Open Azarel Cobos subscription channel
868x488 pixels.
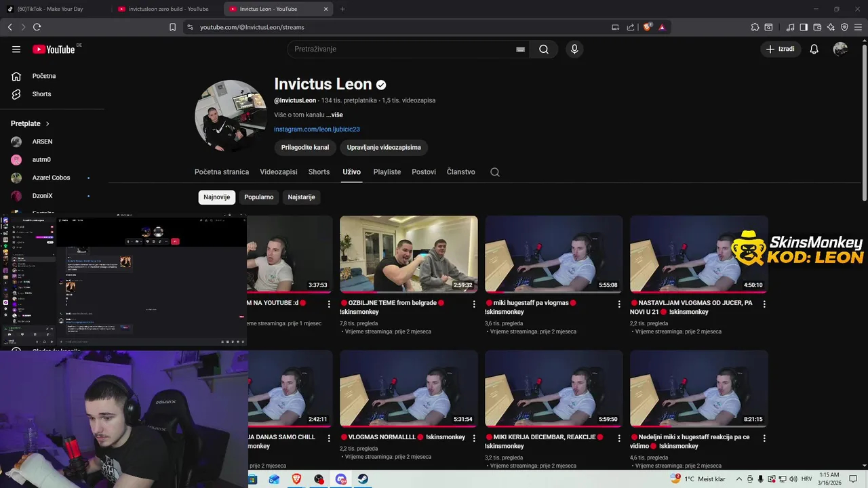point(52,178)
